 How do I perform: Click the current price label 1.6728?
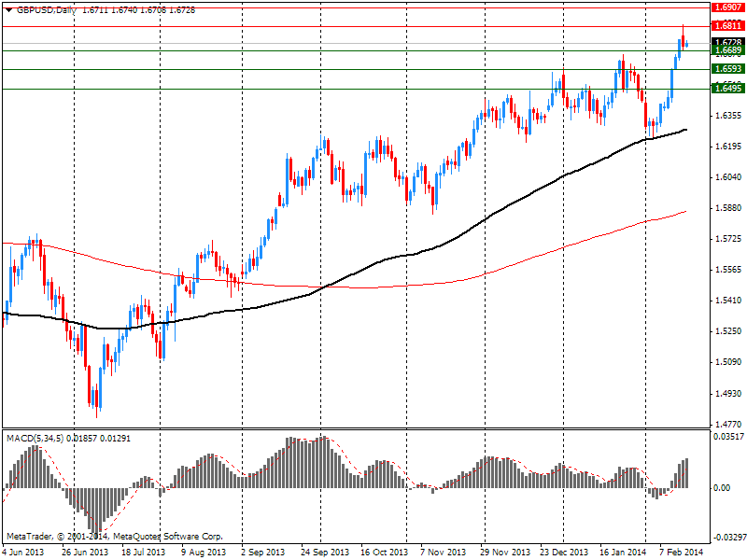coord(726,42)
